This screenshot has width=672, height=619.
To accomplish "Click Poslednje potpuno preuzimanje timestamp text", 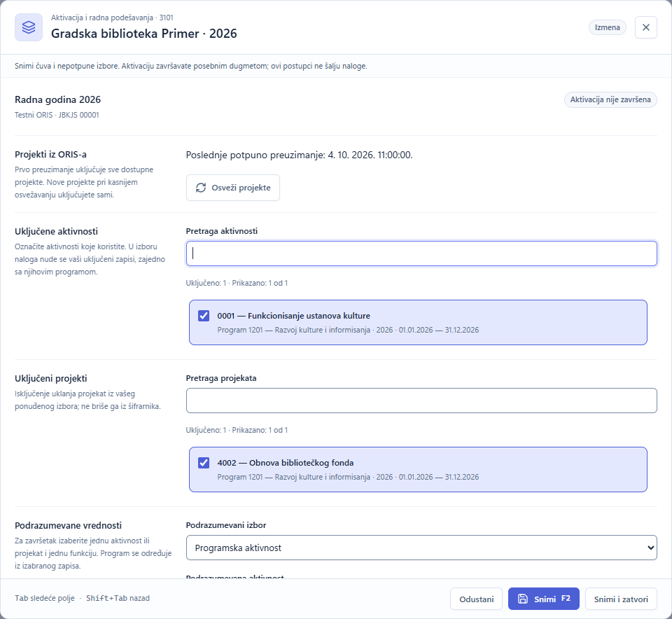I will (299, 155).
